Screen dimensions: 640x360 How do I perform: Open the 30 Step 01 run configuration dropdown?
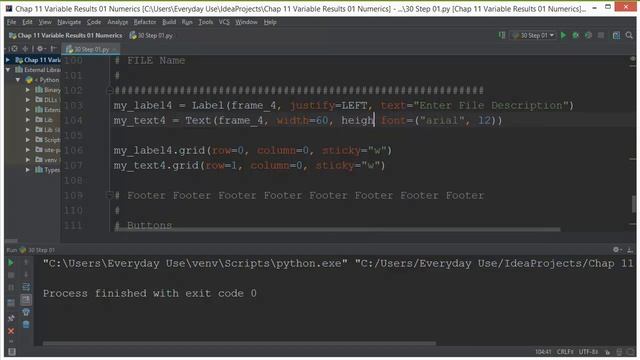point(533,36)
